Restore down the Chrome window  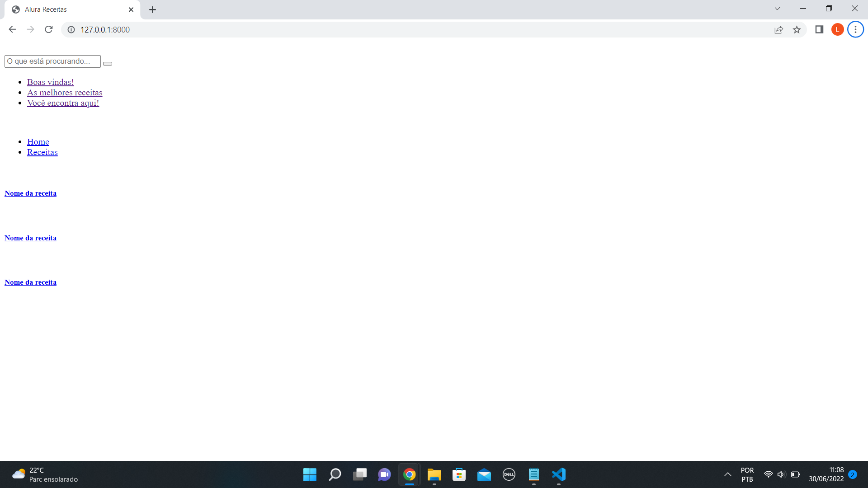(829, 9)
